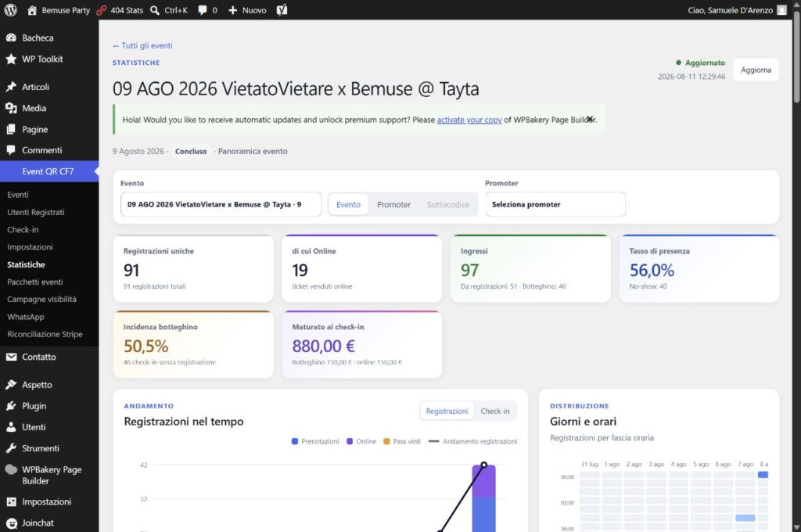Toggle the Andamento registrazioni legend line
The width and height of the screenshot is (801, 532).
pyautogui.click(x=433, y=441)
